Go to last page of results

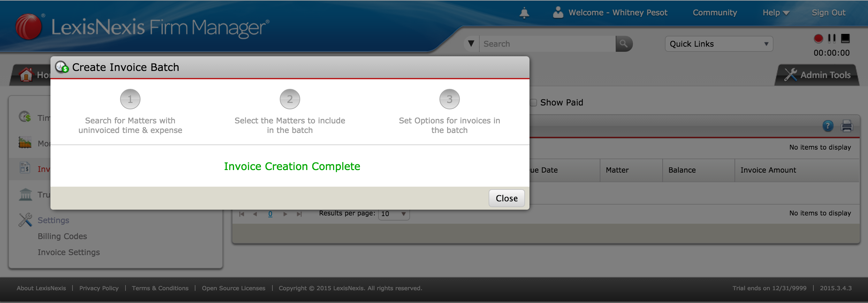(299, 214)
